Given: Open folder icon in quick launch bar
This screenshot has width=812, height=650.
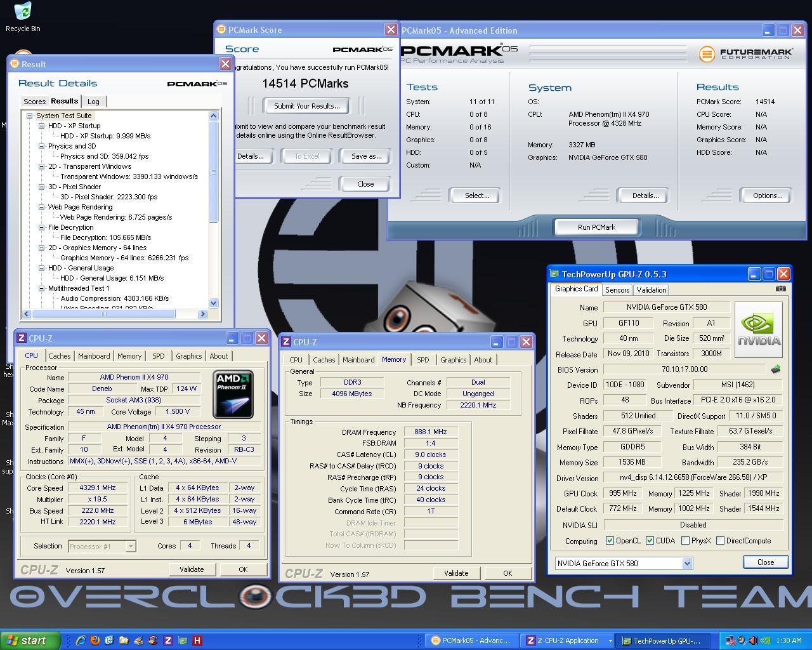Looking at the screenshot, I should [x=124, y=640].
